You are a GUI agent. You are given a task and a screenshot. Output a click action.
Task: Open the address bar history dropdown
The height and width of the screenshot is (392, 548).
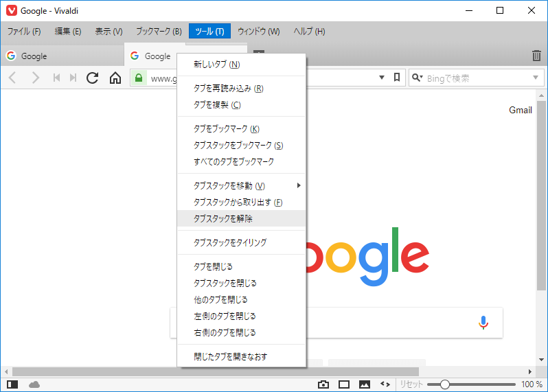tap(382, 78)
